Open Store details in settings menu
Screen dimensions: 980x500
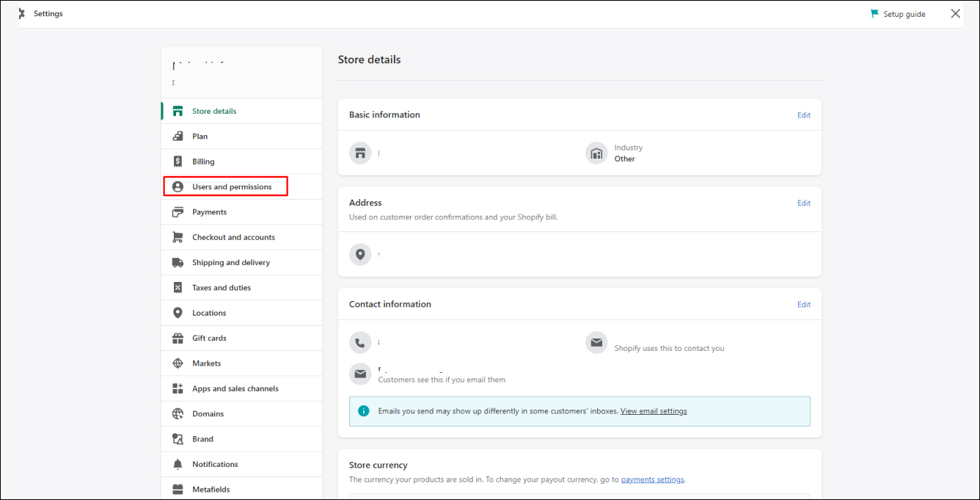[241, 112]
